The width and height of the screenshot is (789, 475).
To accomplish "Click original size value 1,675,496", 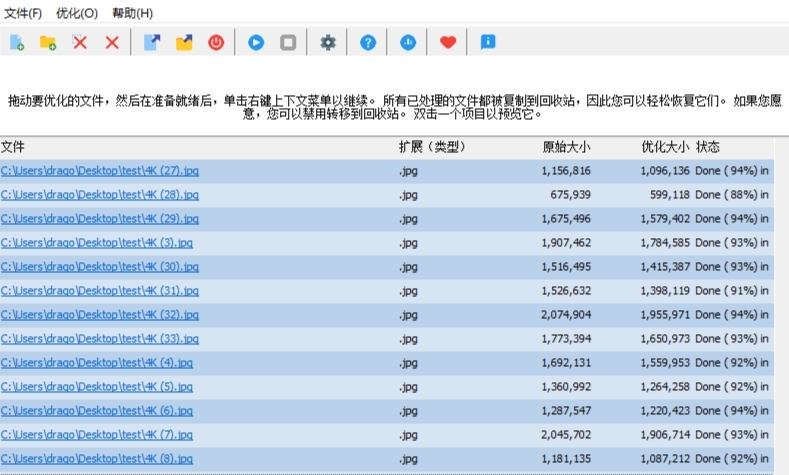I will point(566,219).
